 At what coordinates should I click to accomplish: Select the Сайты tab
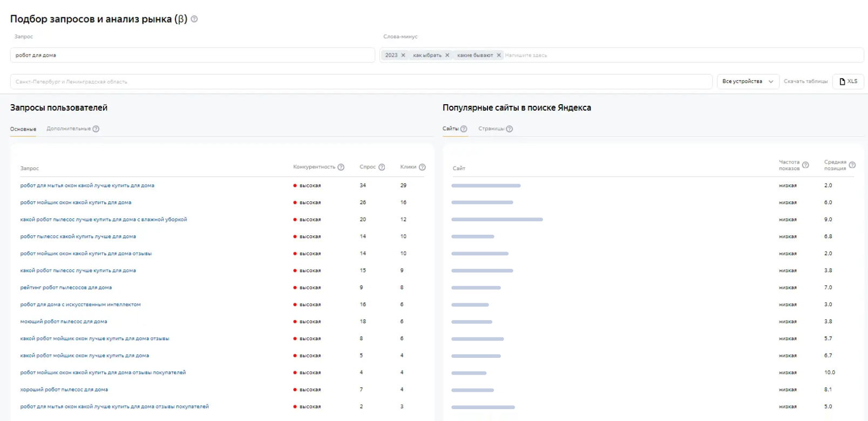point(451,129)
